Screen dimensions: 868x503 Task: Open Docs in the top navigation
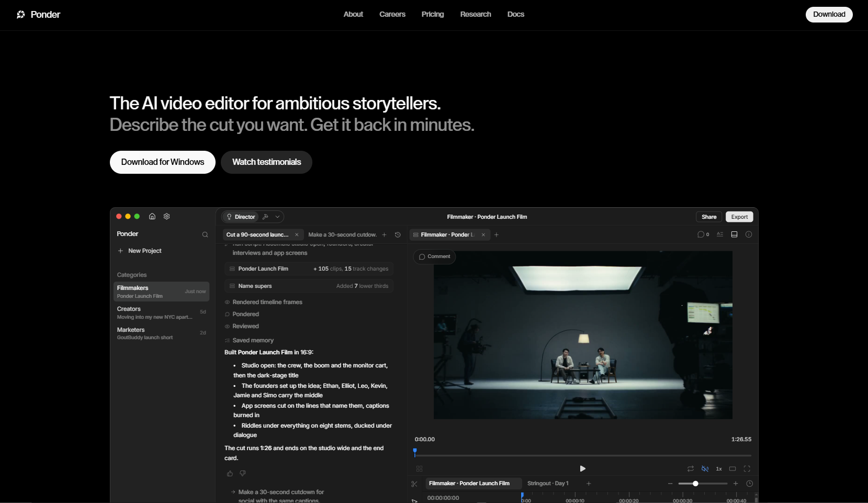click(x=516, y=15)
